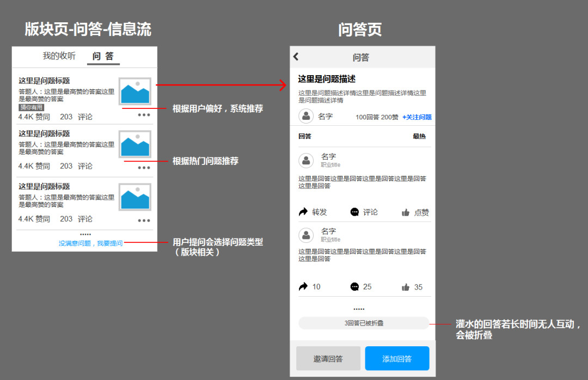Click the back arrow in 问答 header

(296, 57)
